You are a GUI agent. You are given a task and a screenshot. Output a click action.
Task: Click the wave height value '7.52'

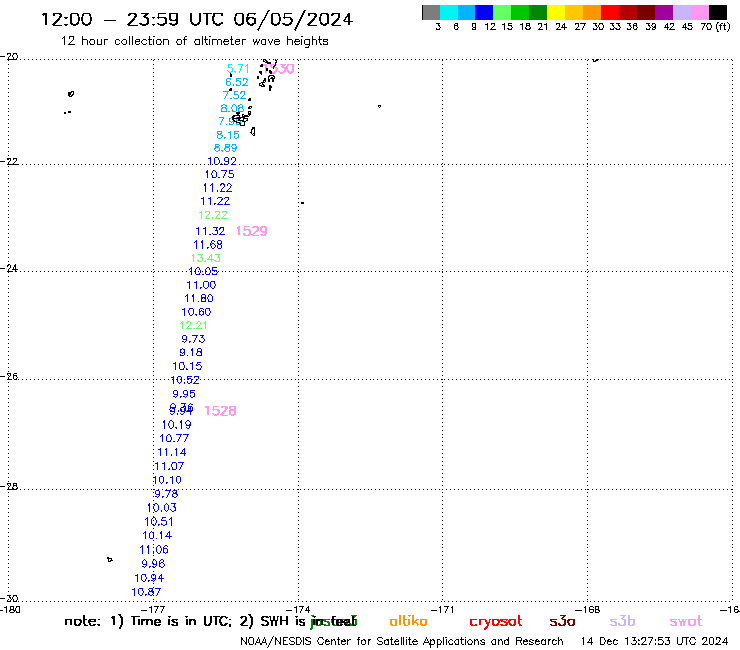(234, 95)
